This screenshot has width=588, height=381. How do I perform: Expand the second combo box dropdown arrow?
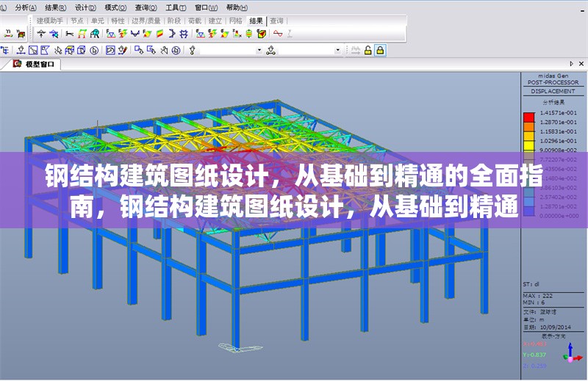click(x=338, y=50)
